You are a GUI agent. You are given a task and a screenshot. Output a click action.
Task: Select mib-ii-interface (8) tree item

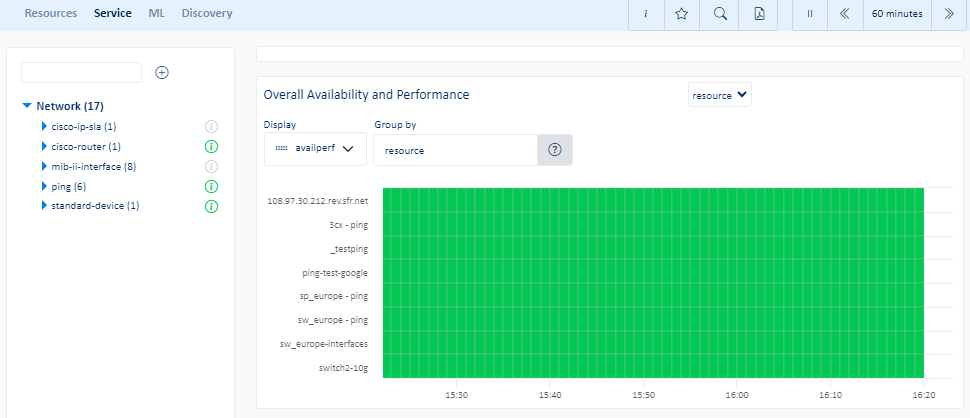point(93,166)
